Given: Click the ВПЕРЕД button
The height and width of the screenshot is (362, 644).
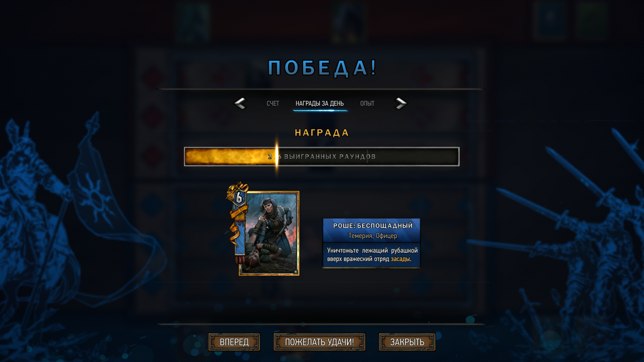Looking at the screenshot, I should [x=234, y=342].
